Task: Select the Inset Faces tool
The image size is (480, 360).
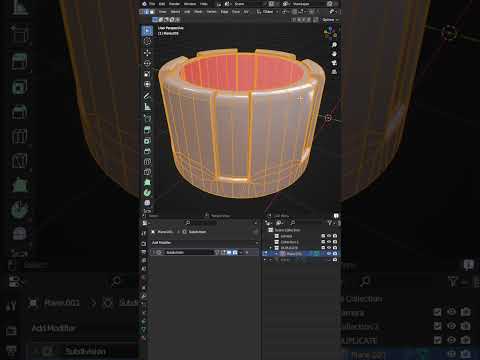Action: [x=147, y=141]
